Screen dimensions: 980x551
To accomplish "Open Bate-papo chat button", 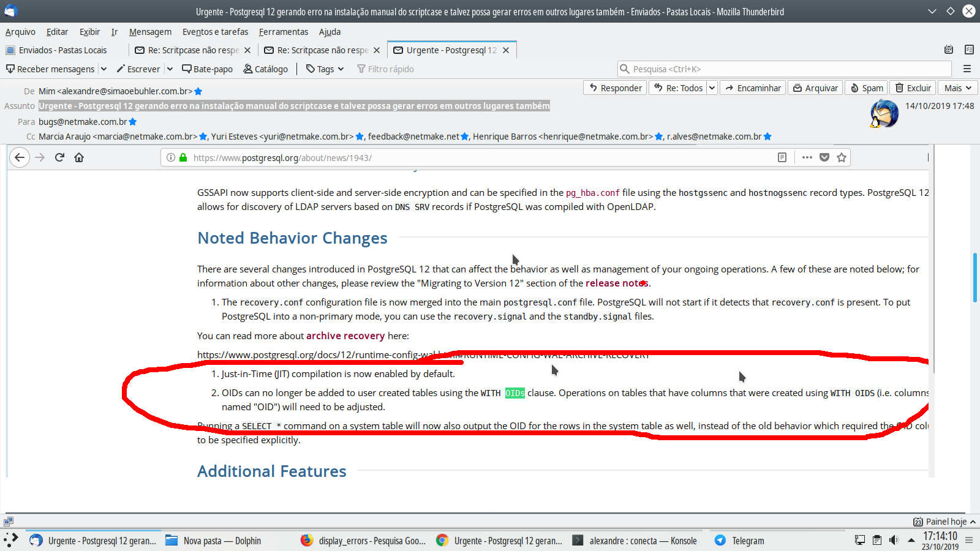I will 207,69.
